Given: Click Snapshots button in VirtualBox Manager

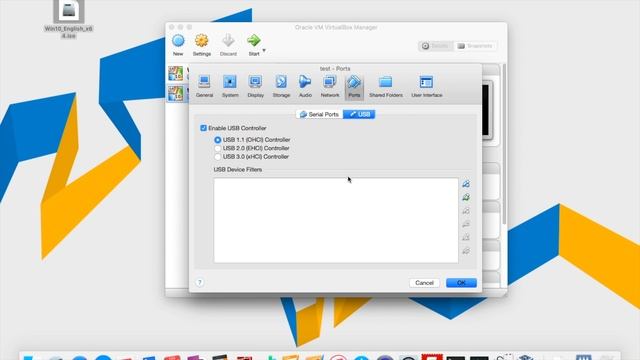Looking at the screenshot, I should [475, 46].
